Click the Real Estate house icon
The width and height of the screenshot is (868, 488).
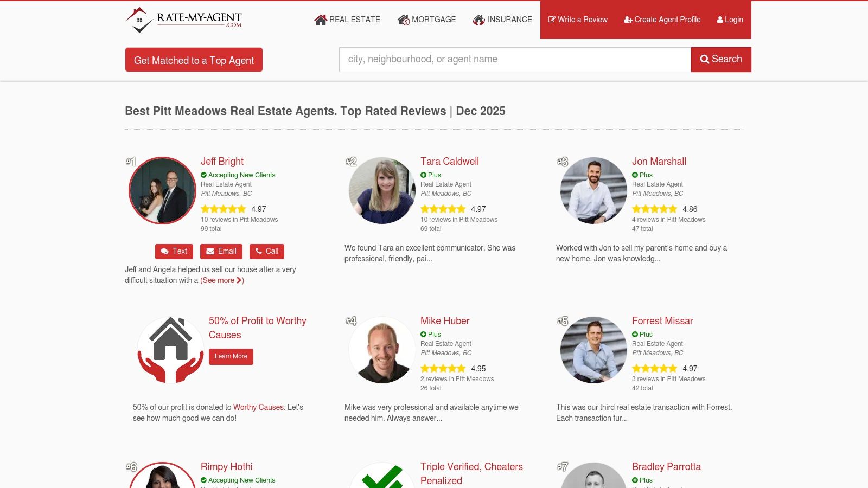pos(320,20)
